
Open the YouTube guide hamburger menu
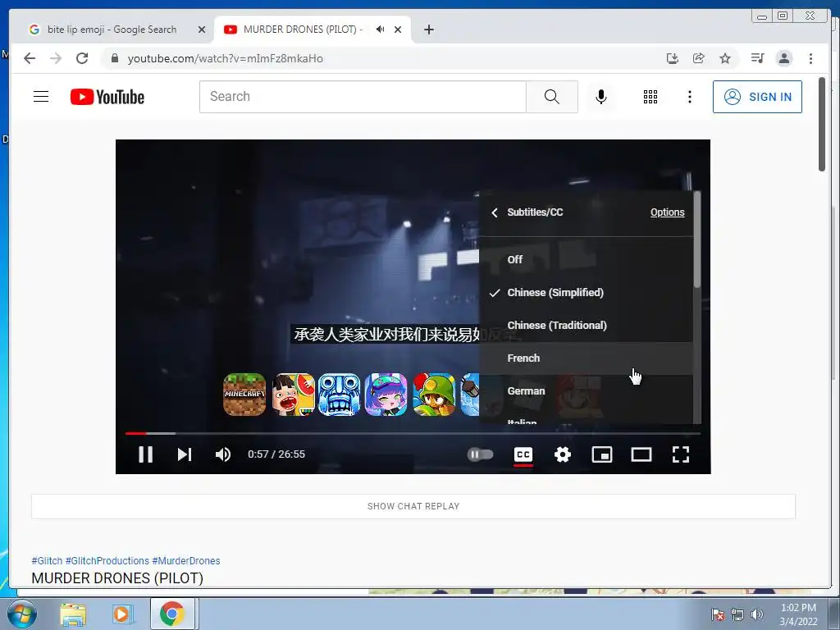click(x=41, y=97)
